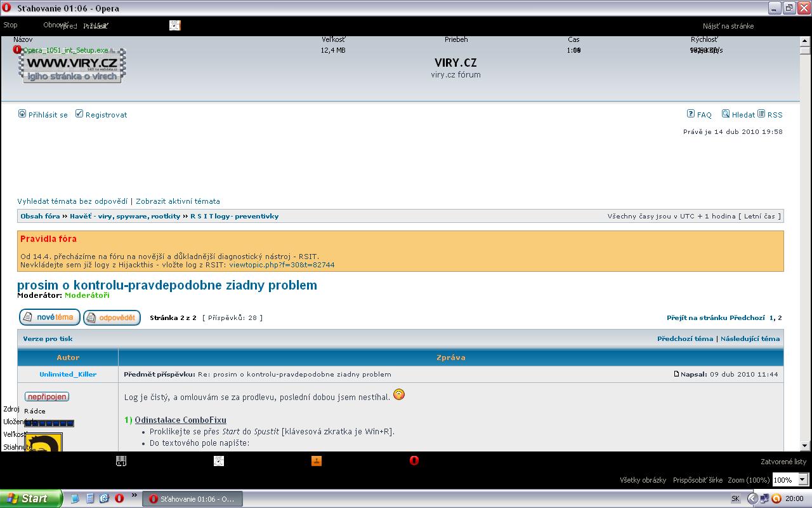Click the post icon beside Napsal date
Viewport: 812px width, 508px height.
click(x=676, y=374)
